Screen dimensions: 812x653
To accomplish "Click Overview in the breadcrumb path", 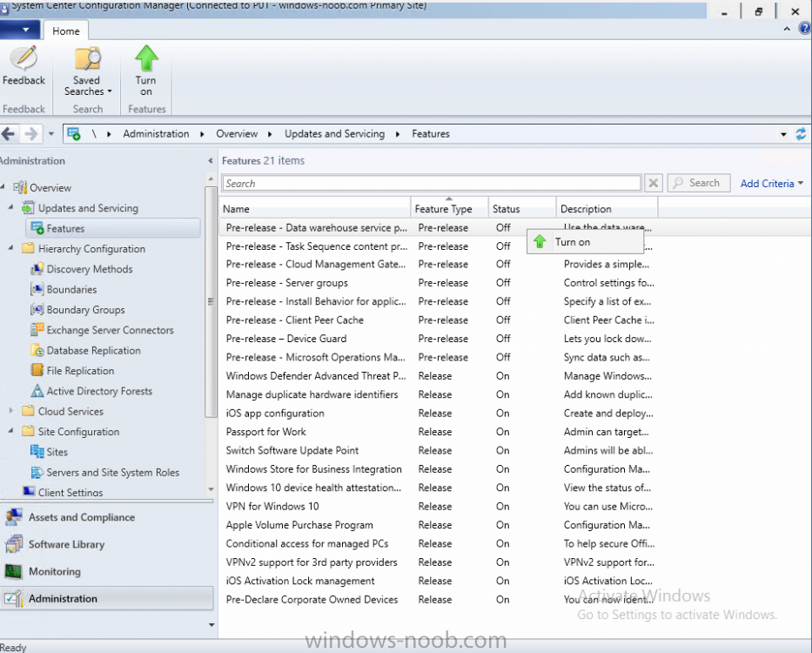I will [x=237, y=134].
